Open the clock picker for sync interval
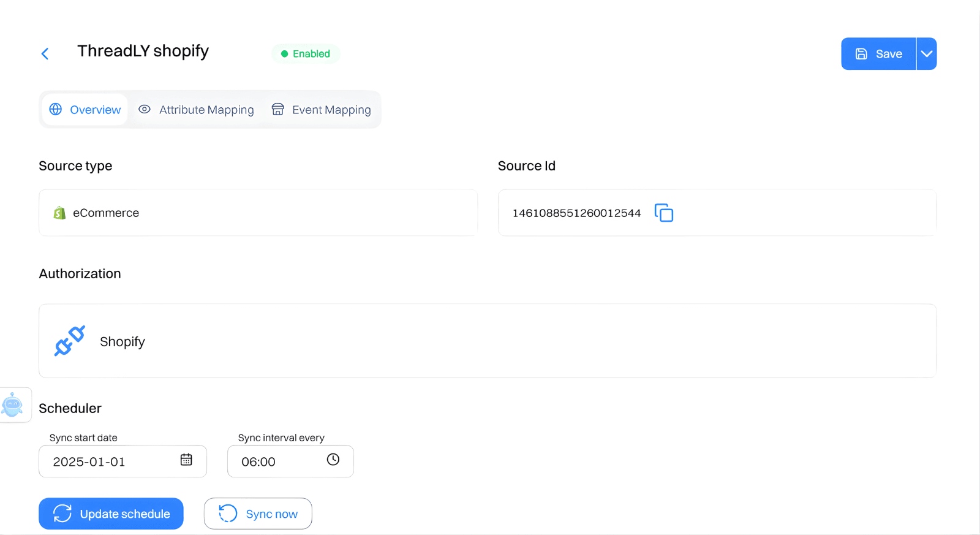The image size is (980, 535). click(333, 460)
